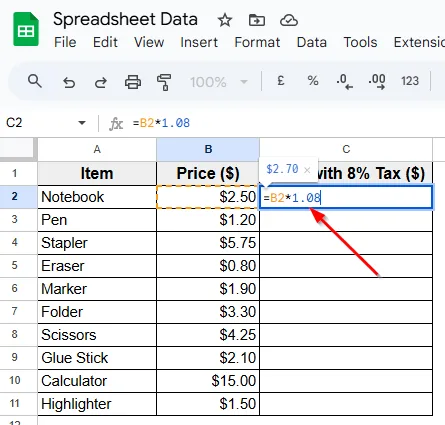Format as percent icon
The width and height of the screenshot is (445, 425).
[x=313, y=81]
